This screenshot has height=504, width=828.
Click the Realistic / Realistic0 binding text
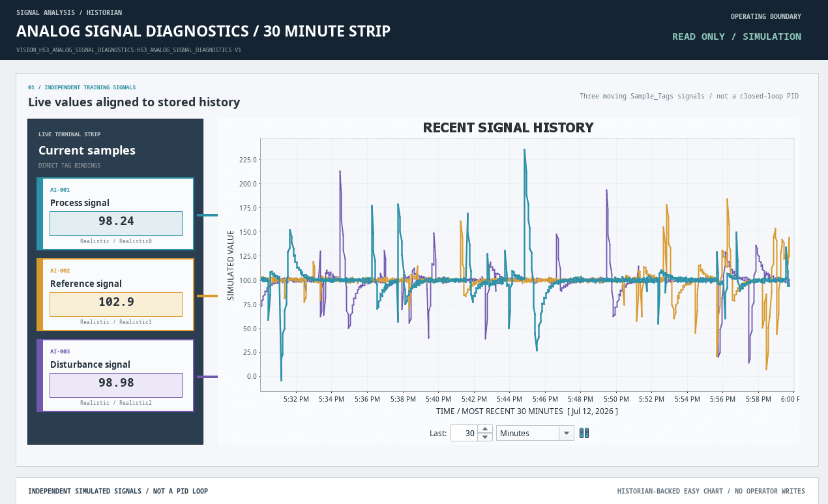pos(116,241)
